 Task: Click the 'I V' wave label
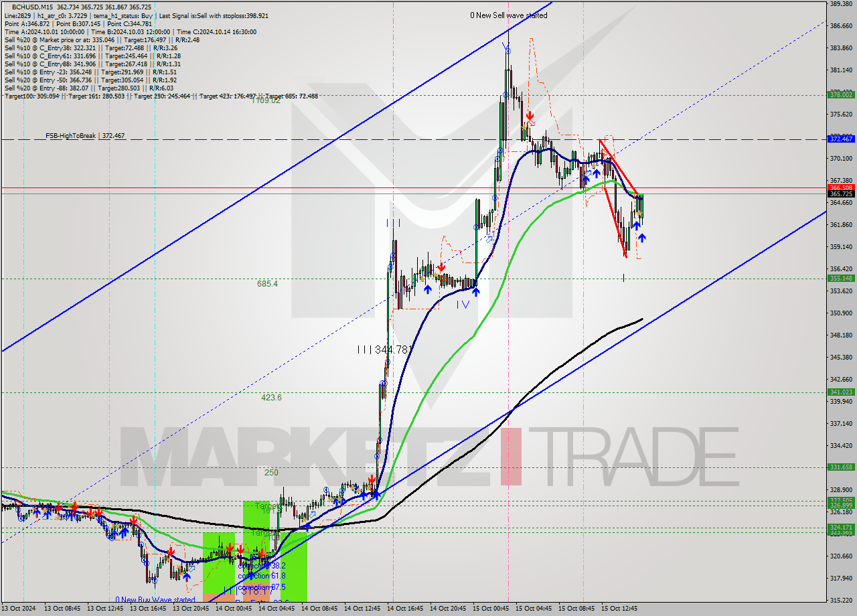click(463, 305)
